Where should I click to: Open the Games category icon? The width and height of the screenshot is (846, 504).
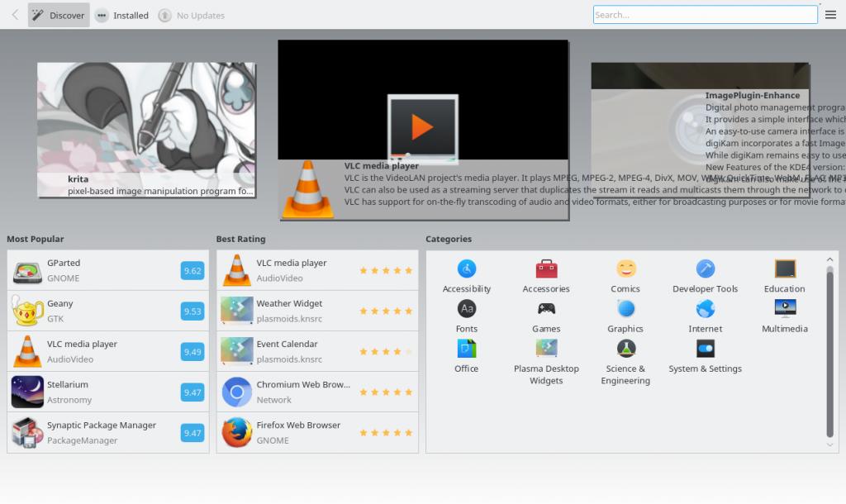546,309
